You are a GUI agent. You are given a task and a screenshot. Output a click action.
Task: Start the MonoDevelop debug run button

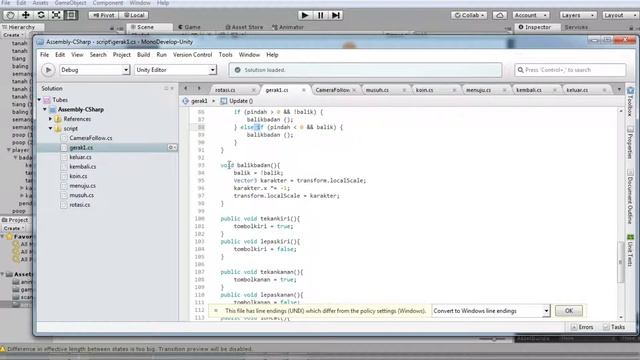tap(48, 70)
